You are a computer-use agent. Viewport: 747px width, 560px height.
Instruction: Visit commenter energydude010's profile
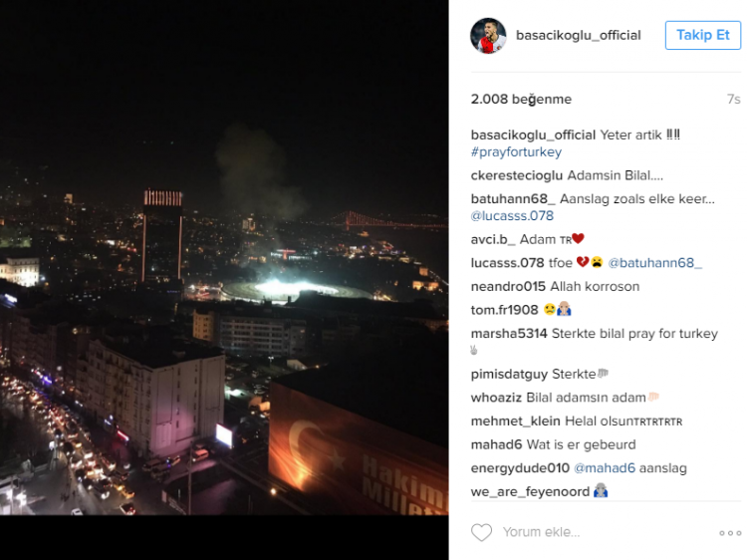click(x=520, y=468)
